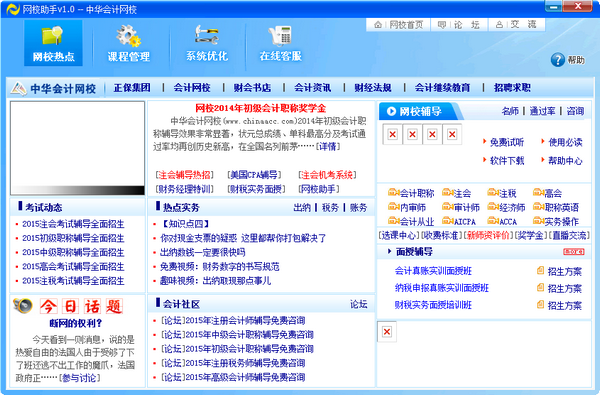
Task: Select 会计继续教育 menu item
Action: click(442, 88)
